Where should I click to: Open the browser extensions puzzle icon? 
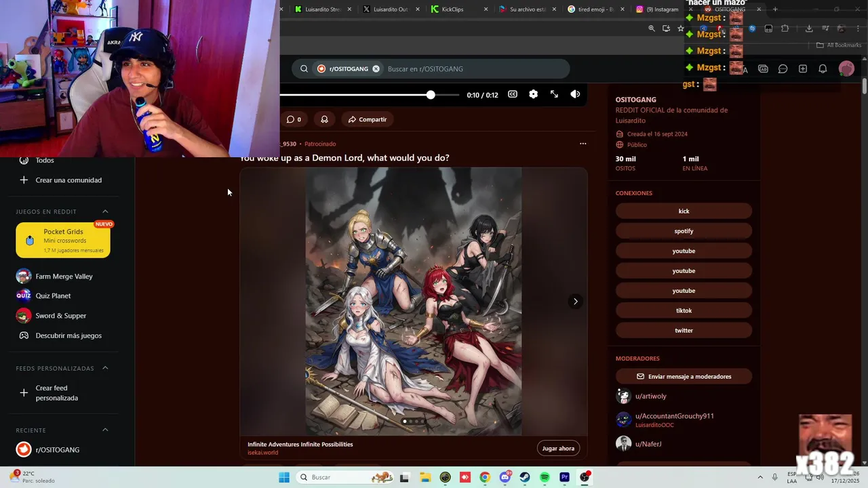[785, 28]
